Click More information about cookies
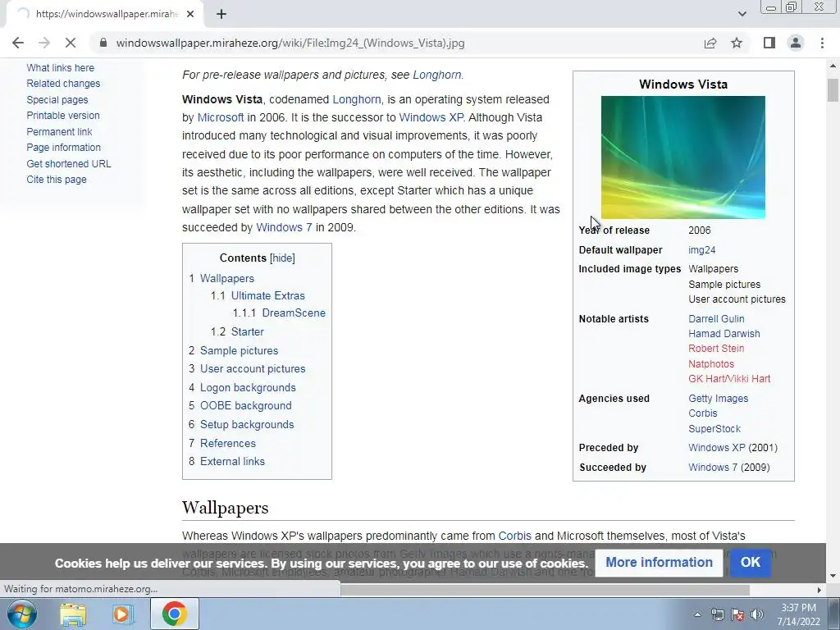The width and height of the screenshot is (840, 630). 659,563
